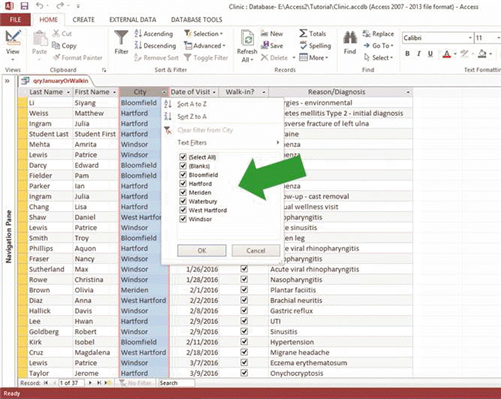
Task: Apply Italic text formatting
Action: click(419, 54)
